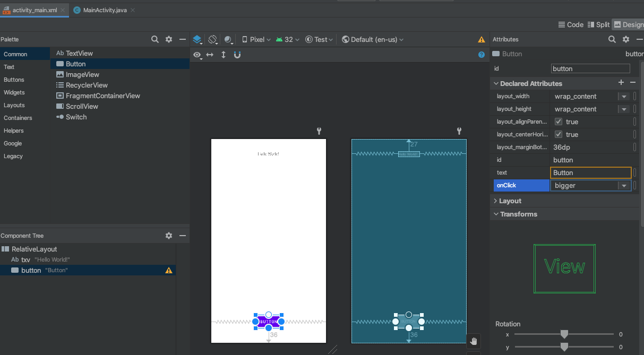Toggle the magnet autoconnect icon
The image size is (644, 355).
[237, 55]
